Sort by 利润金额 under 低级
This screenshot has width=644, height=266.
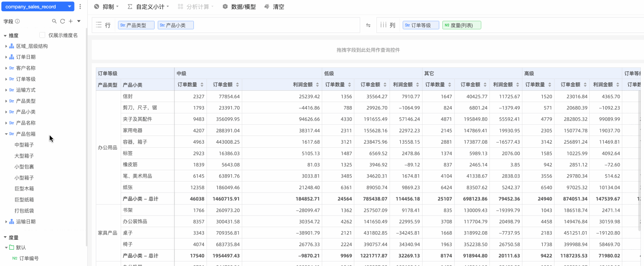[x=417, y=85]
